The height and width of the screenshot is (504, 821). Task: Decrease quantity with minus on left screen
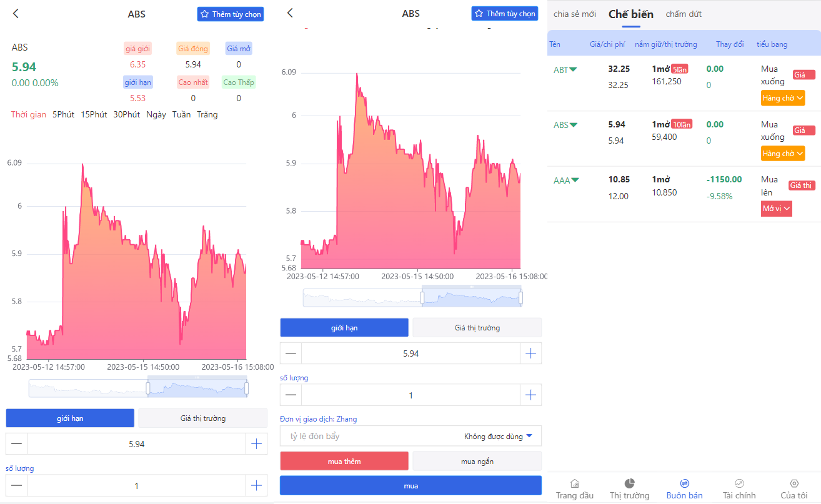tap(17, 485)
